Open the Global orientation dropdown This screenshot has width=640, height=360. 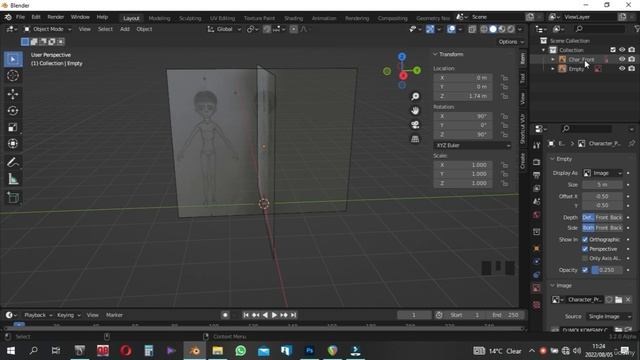(224, 29)
